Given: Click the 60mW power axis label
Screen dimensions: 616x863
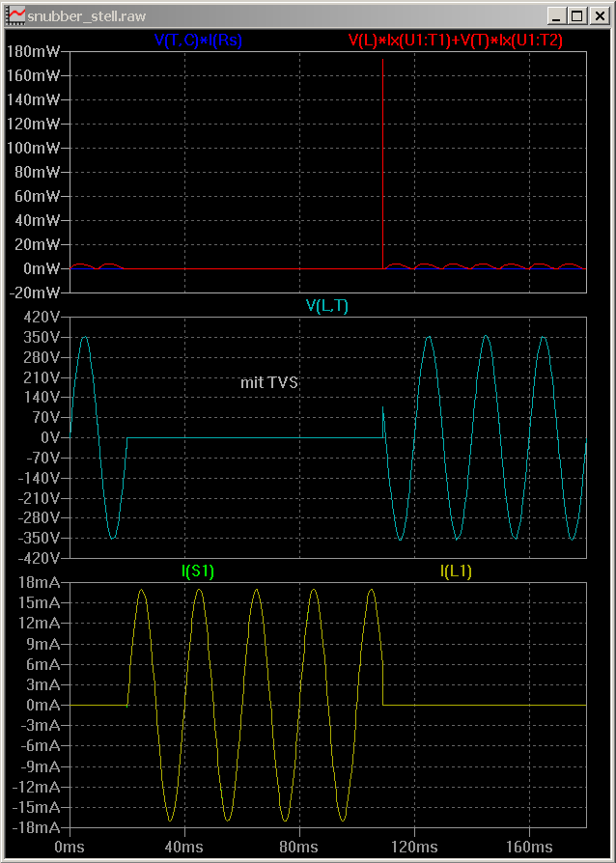Looking at the screenshot, I should tap(37, 197).
